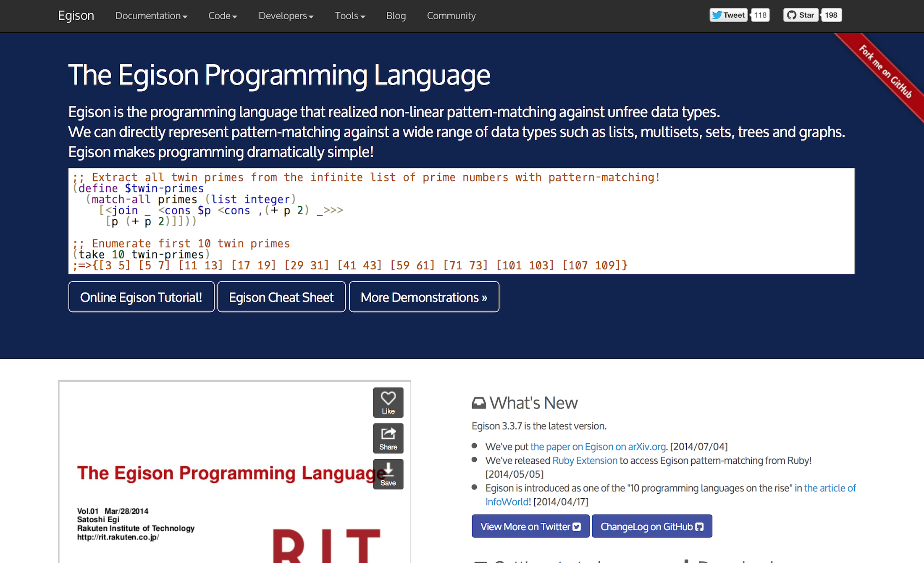Open ChangeLog on GitHub button
Image resolution: width=924 pixels, height=563 pixels.
[x=652, y=526]
